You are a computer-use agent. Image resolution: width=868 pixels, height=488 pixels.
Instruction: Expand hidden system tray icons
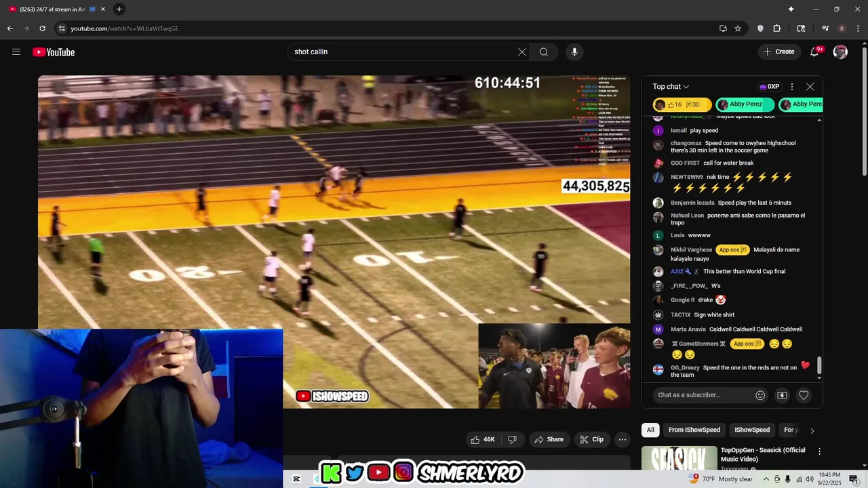click(766, 479)
